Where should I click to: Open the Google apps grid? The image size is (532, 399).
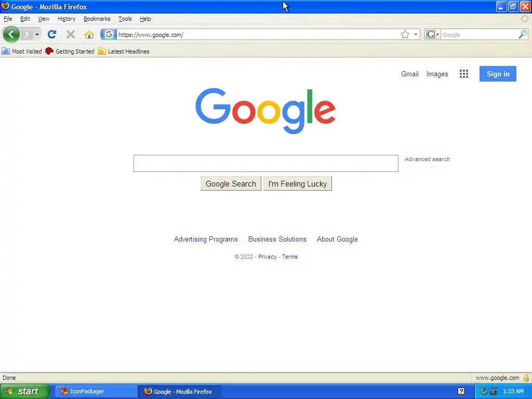(464, 74)
